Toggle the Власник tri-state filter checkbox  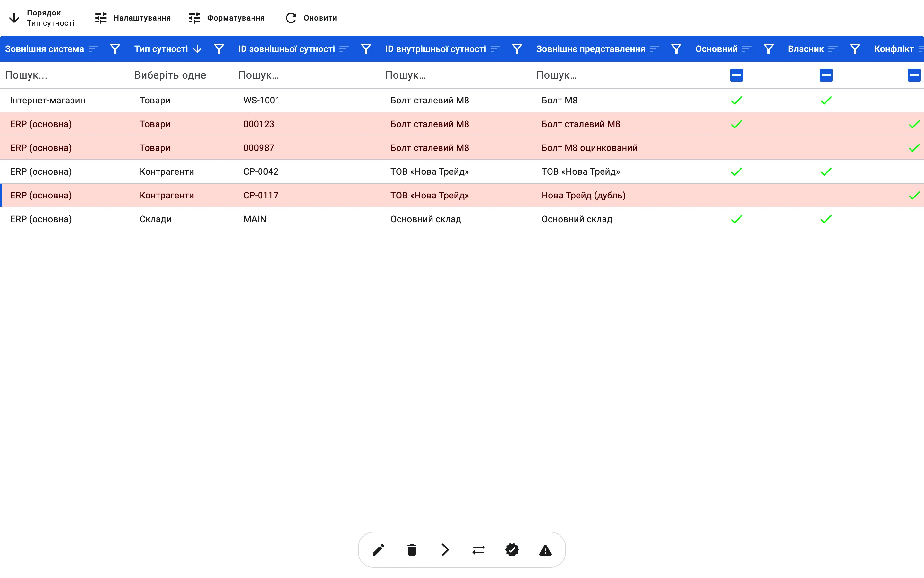pyautogui.click(x=826, y=75)
